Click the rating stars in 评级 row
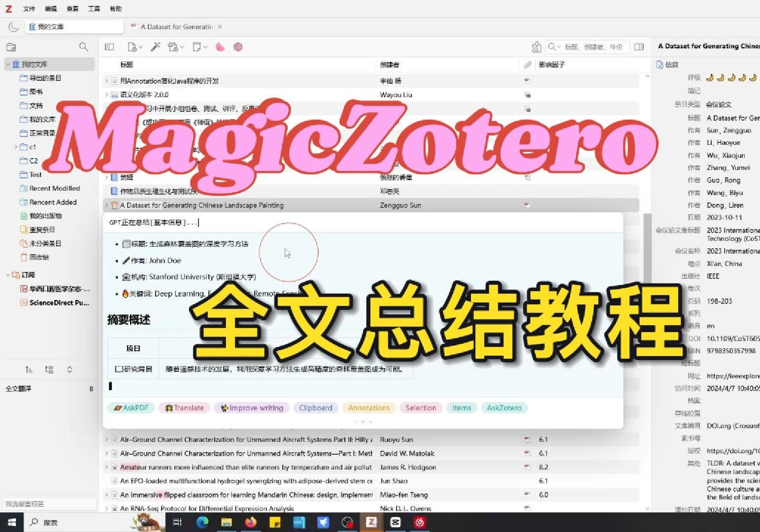The image size is (760, 532). click(731, 77)
